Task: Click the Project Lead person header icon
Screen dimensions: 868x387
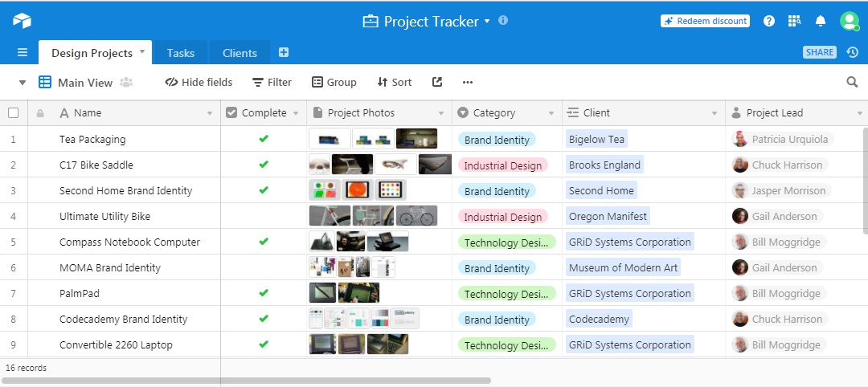Action: coord(735,112)
